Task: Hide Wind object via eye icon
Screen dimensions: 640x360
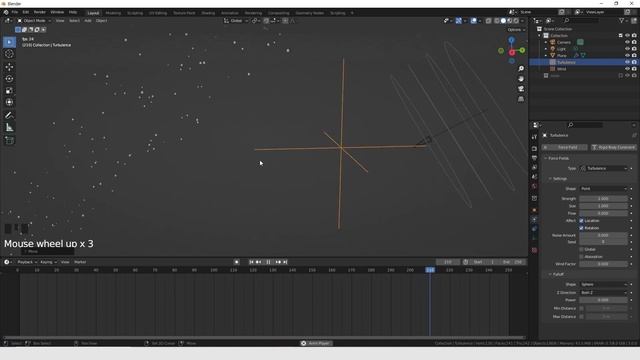Action: 627,69
